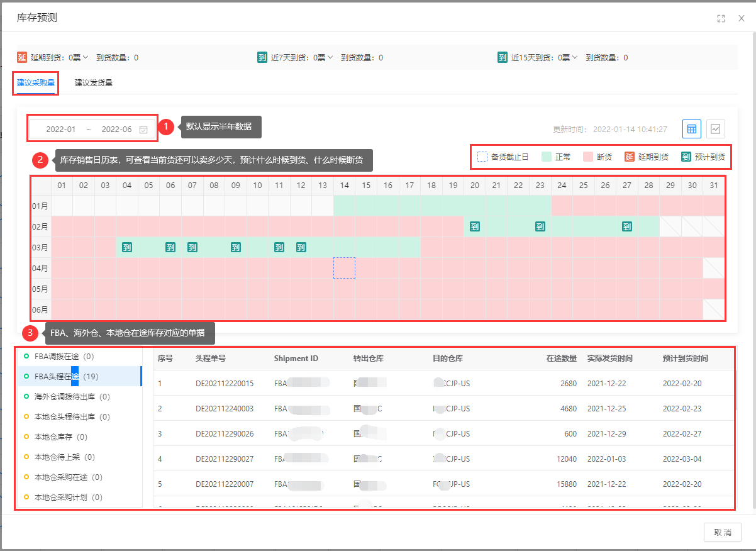This screenshot has height=551, width=756.
Task: Click the start date 2022-01 field
Action: 61,130
